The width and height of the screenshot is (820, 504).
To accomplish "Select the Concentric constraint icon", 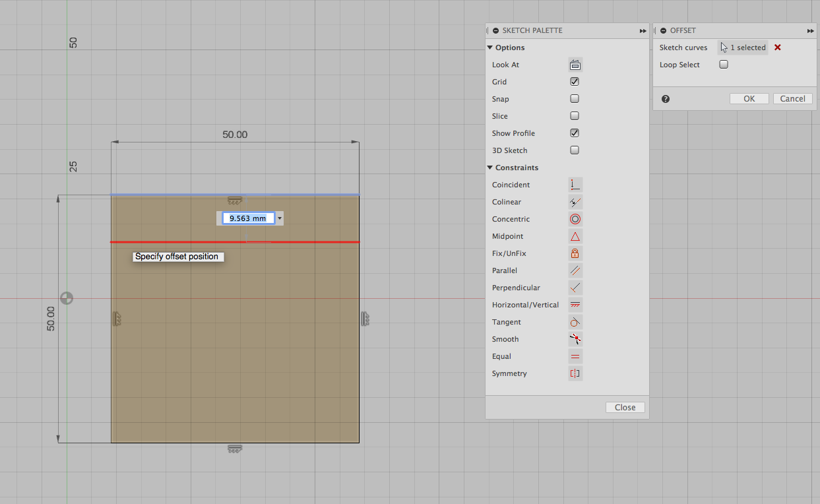I will pyautogui.click(x=575, y=219).
